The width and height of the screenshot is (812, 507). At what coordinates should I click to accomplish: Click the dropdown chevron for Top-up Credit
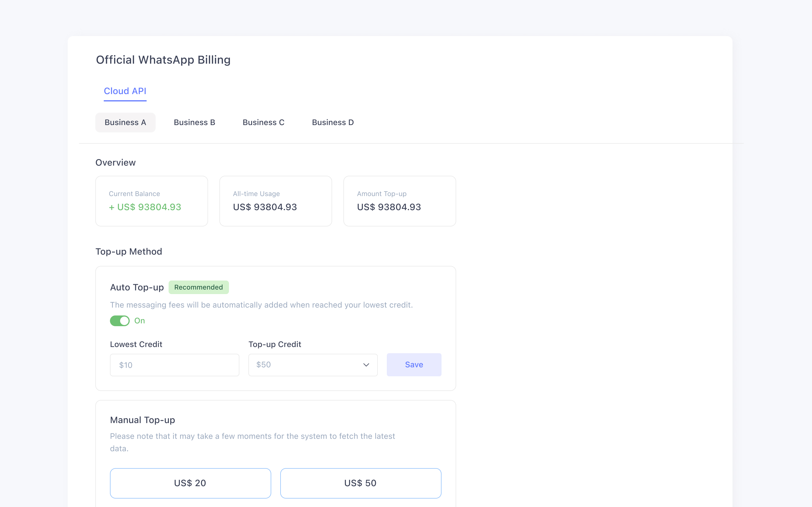367,364
